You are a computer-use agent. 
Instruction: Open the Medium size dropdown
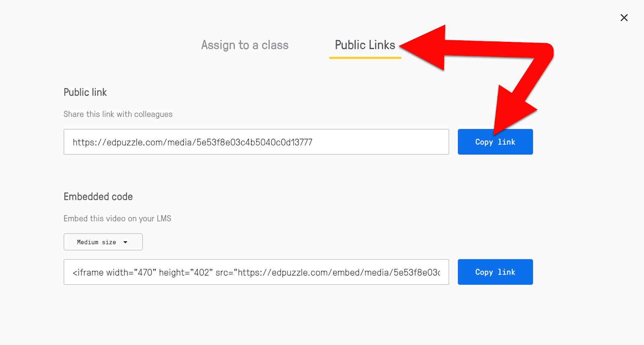103,242
